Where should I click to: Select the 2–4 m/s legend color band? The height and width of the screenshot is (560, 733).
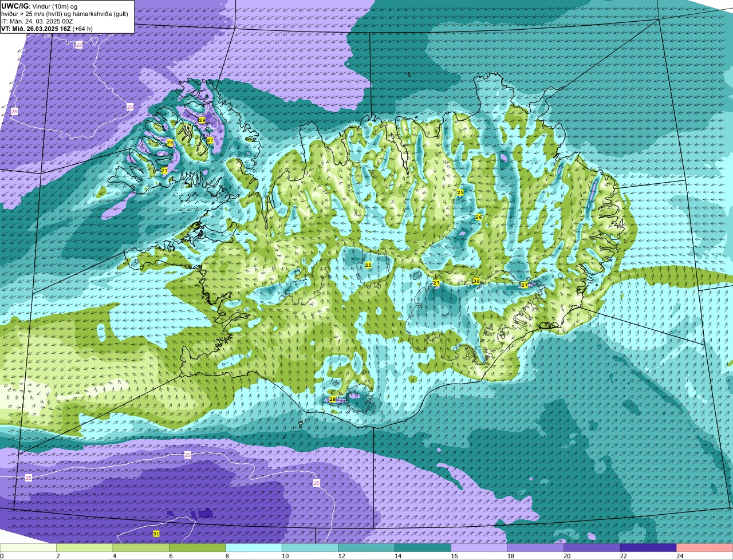[x=85, y=547]
